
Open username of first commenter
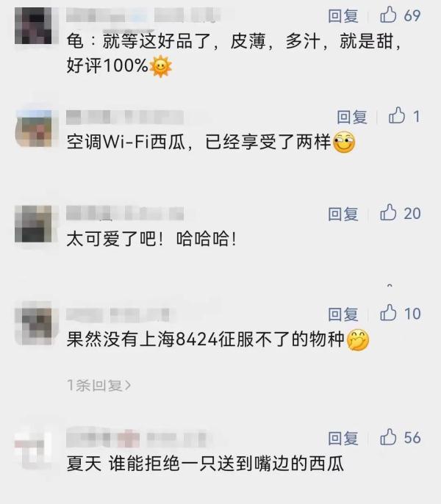tap(142, 15)
